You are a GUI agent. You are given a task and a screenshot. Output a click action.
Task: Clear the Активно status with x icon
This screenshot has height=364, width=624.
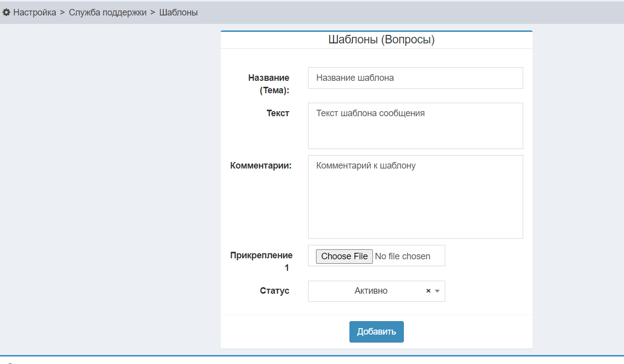pyautogui.click(x=428, y=291)
